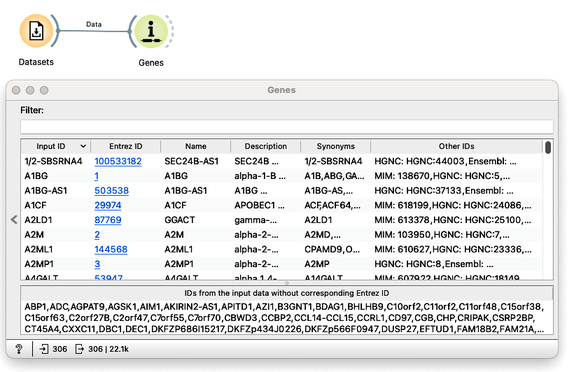Sort table by Other IDs column header

[456, 146]
